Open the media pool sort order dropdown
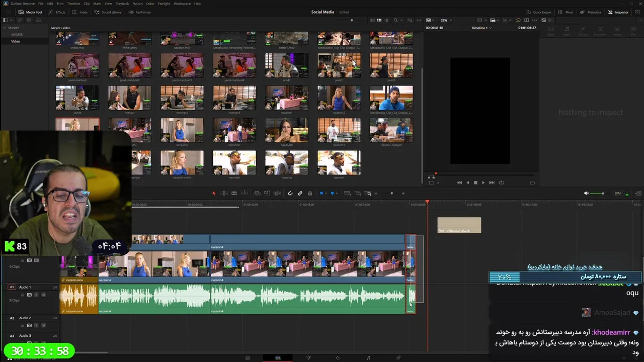The width and height of the screenshot is (644, 362). coord(410,20)
